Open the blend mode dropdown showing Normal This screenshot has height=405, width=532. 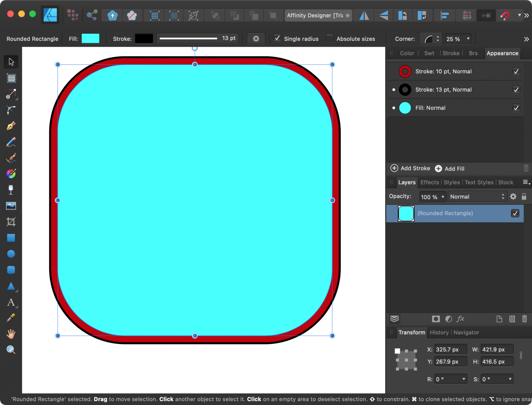click(477, 196)
